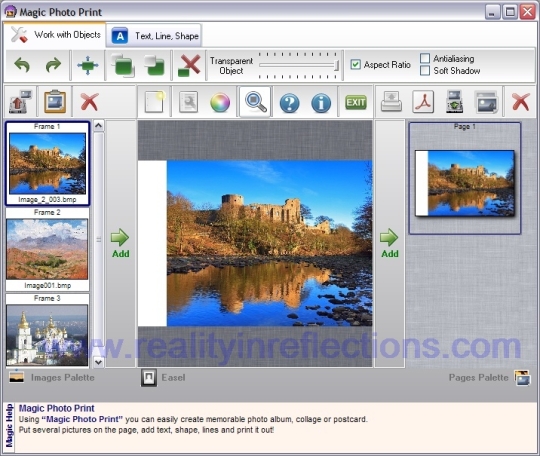Send object to back icon
The width and height of the screenshot is (540, 456).
(x=154, y=65)
